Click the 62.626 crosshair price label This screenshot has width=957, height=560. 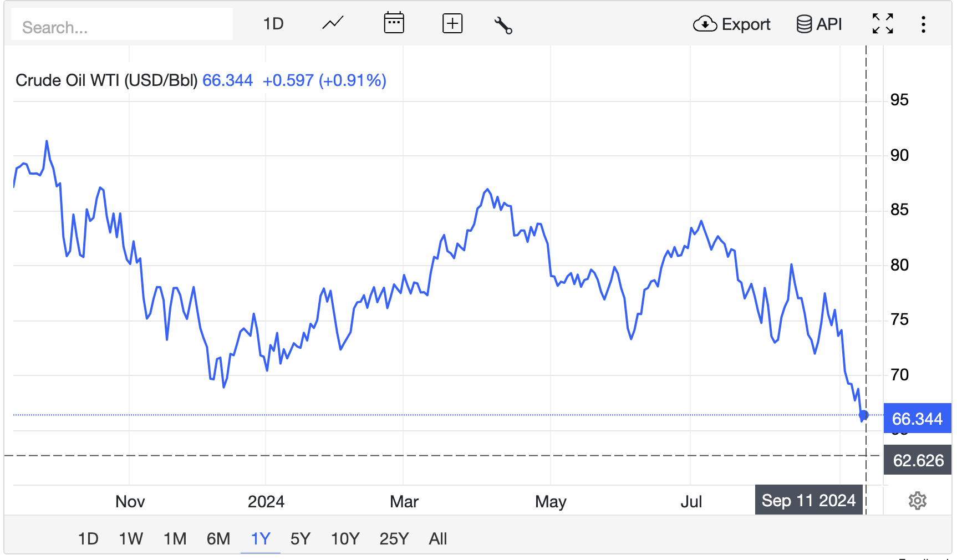pos(918,460)
